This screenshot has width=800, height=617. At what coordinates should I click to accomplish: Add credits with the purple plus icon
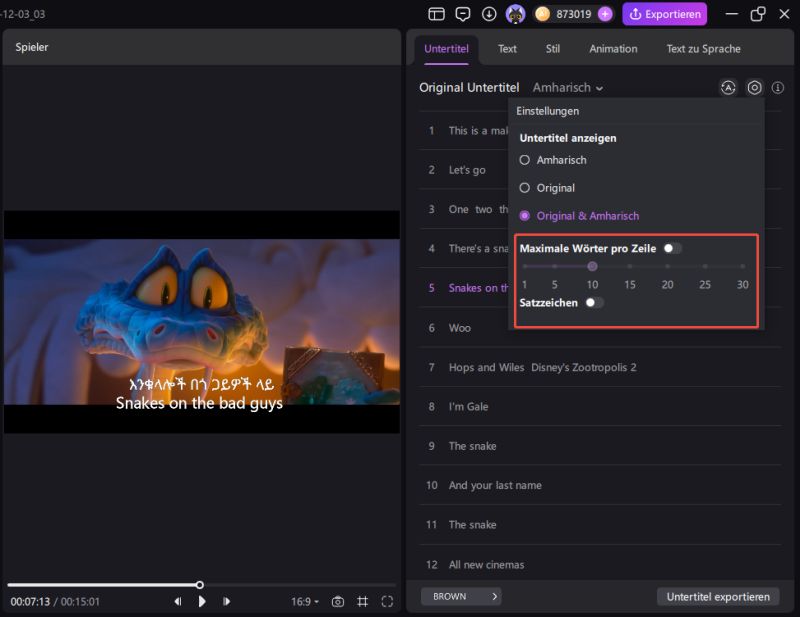(605, 14)
